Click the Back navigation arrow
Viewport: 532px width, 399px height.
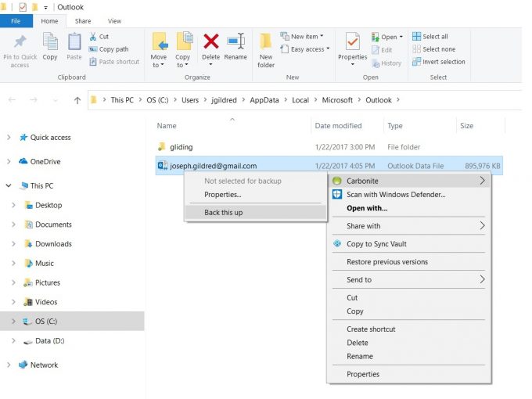(12, 100)
